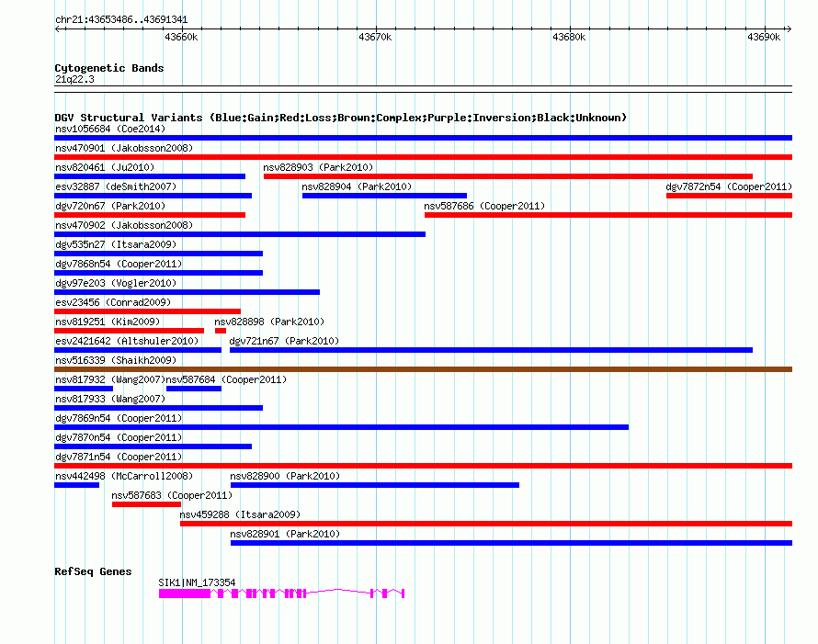
Task: Click the nsv459288 (Itsara2009) label
Action: (x=240, y=514)
